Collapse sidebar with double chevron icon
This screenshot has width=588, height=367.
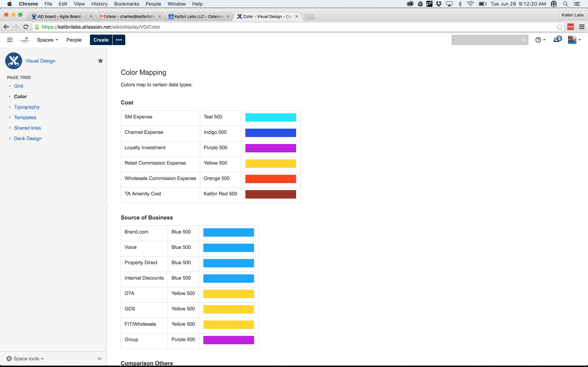coord(100,358)
